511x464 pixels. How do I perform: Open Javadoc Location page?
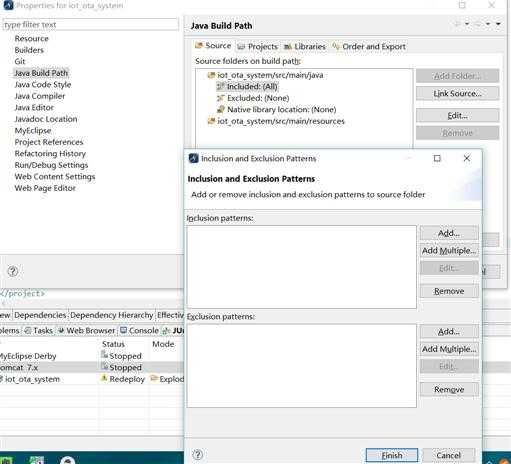tap(46, 119)
